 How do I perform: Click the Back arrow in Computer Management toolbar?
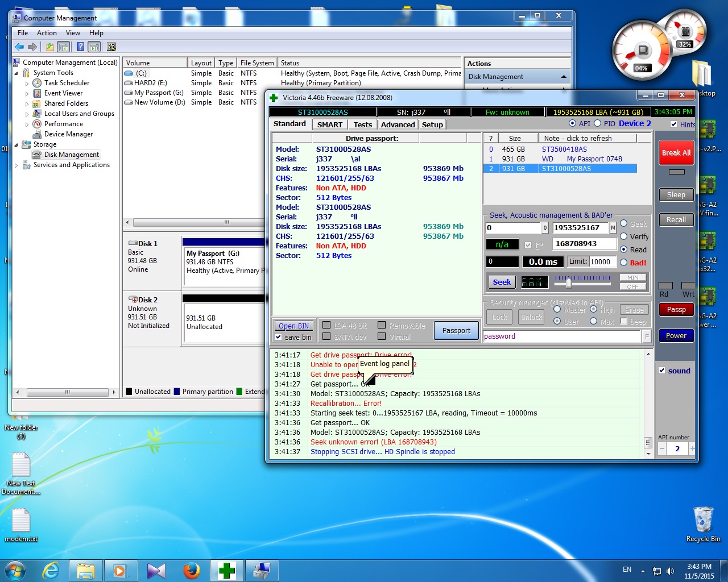19,47
